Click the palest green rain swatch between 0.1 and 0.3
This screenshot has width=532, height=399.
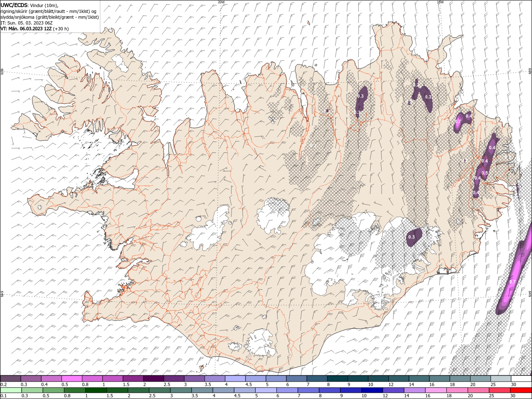coord(11,390)
